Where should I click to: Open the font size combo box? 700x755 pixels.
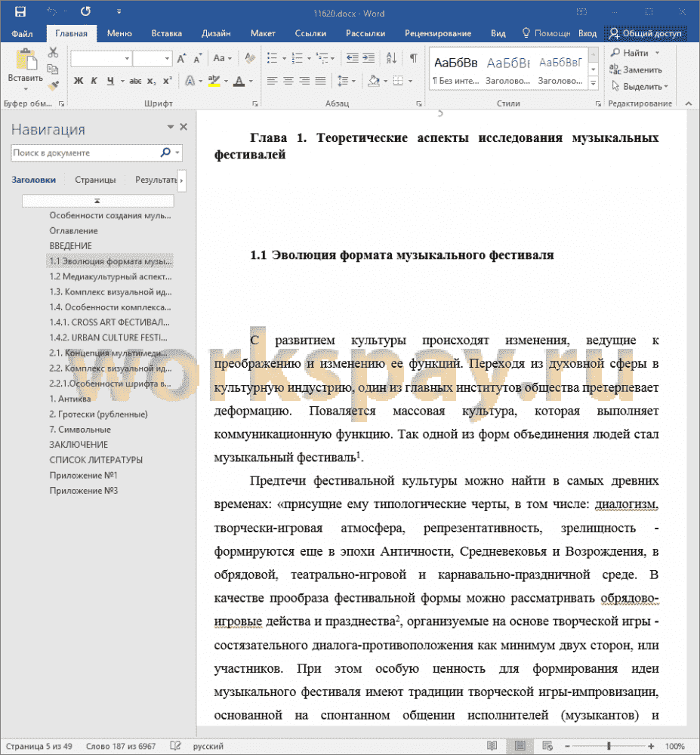pyautogui.click(x=152, y=59)
